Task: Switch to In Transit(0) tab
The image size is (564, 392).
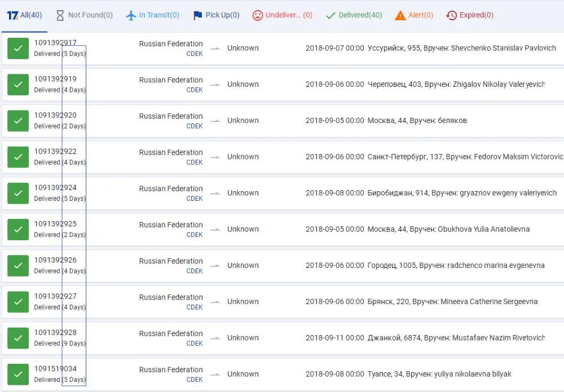Action: coord(152,15)
